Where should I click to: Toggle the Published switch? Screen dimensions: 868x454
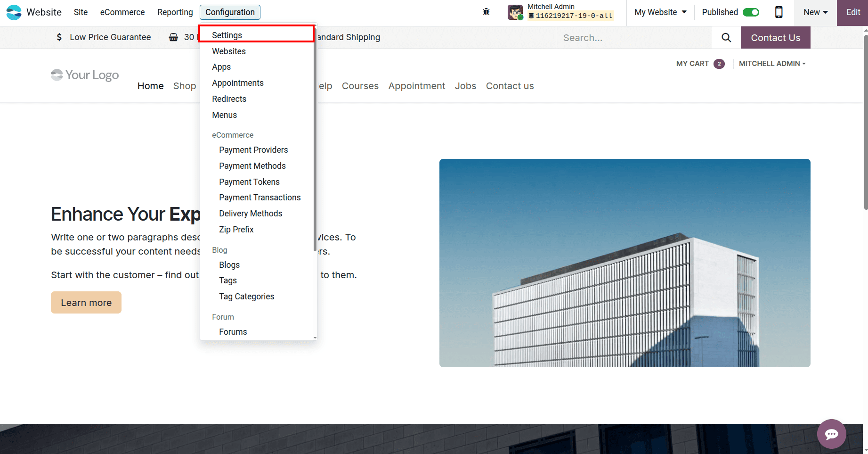[751, 12]
